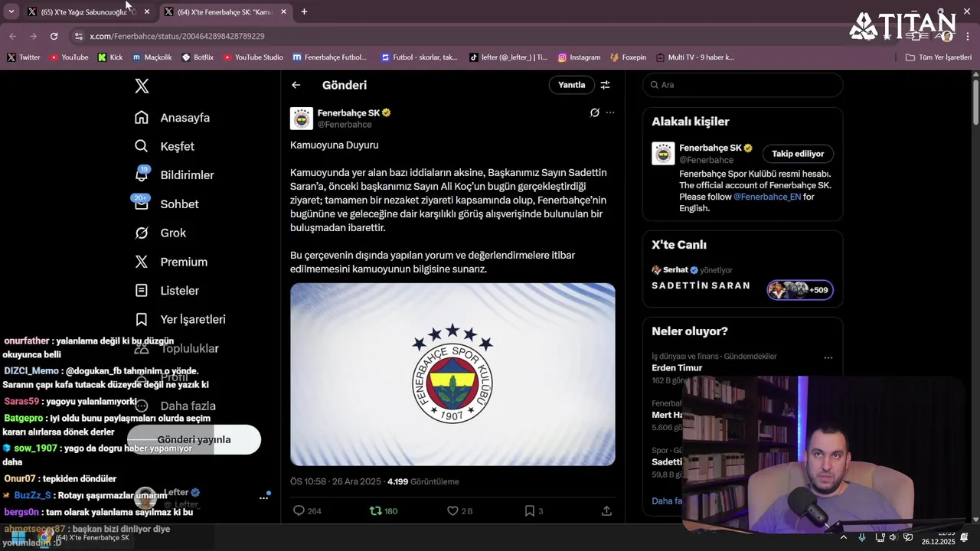Open @Fenerbahce_EN link

[x=767, y=197]
